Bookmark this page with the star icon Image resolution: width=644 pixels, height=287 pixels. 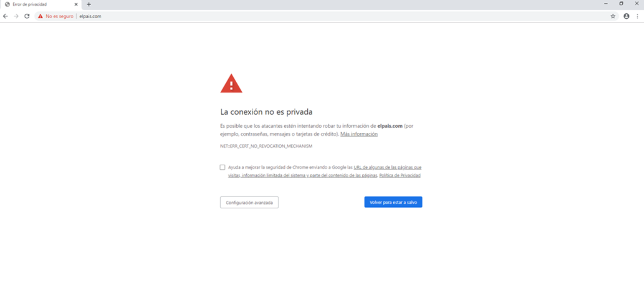coord(613,16)
